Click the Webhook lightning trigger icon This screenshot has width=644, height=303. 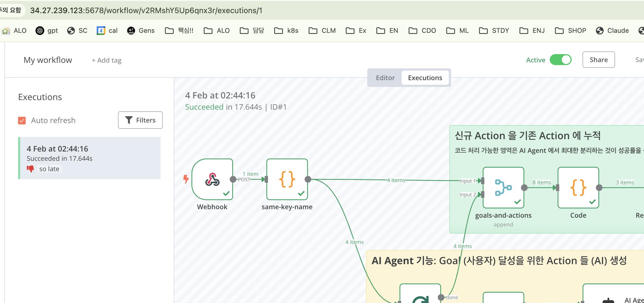click(x=186, y=179)
